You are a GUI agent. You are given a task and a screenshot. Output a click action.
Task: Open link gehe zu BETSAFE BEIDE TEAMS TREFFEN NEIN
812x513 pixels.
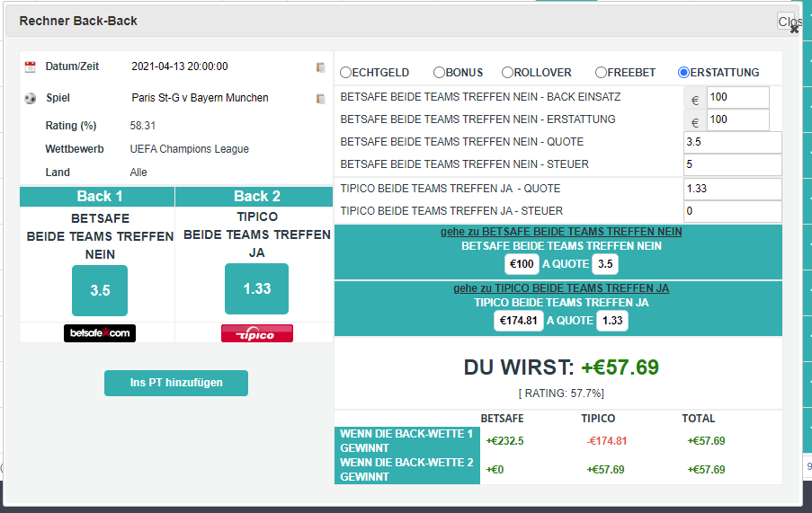[x=561, y=232]
